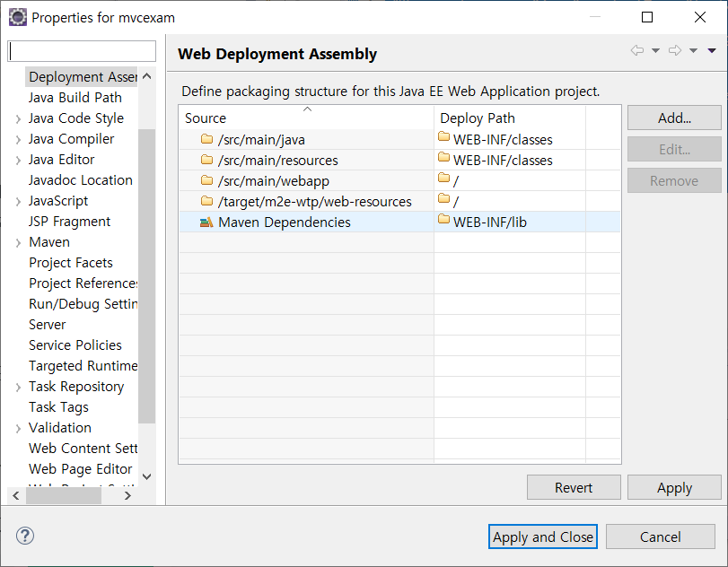Click Apply and Close button
This screenshot has width=728, height=567.
click(x=543, y=536)
